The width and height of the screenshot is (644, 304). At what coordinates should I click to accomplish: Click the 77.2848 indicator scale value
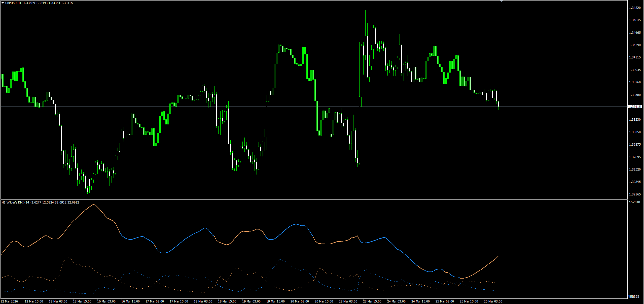pos(634,202)
